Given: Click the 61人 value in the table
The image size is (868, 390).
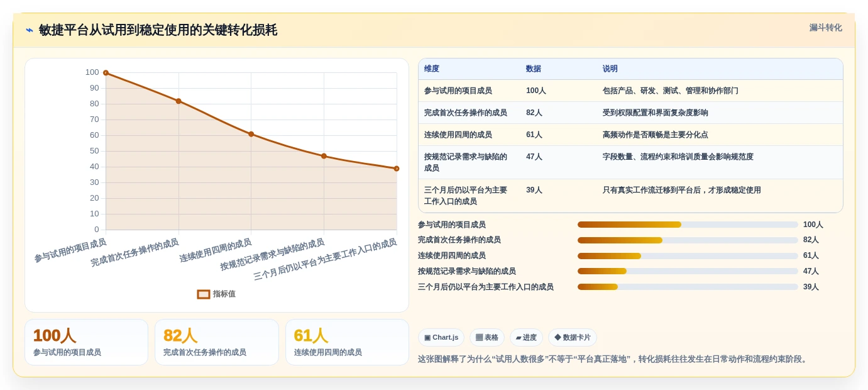Looking at the screenshot, I should coord(534,135).
